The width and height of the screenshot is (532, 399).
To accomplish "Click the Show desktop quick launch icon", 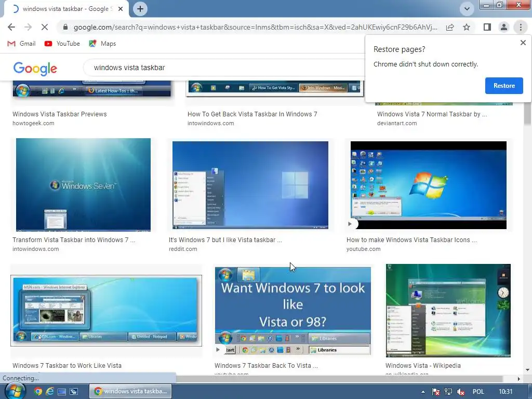I will [62, 392].
